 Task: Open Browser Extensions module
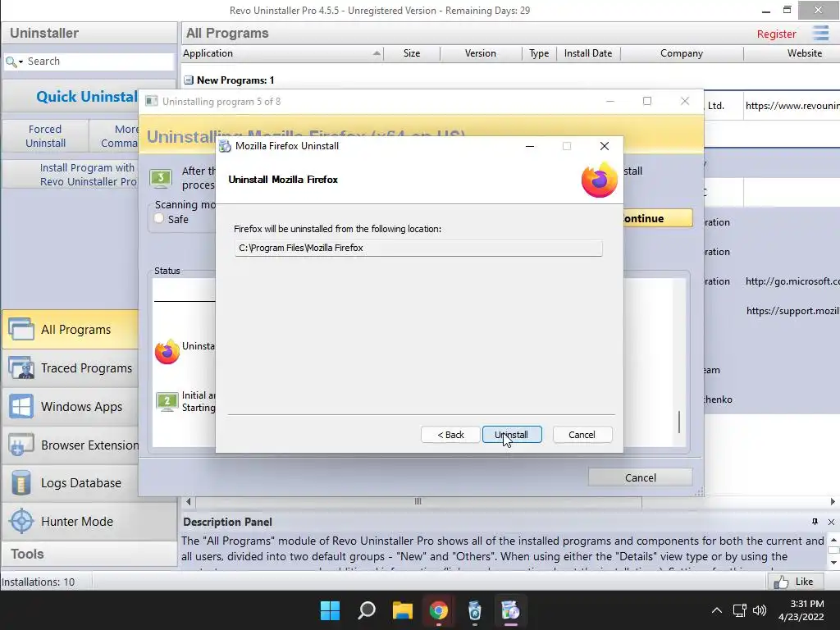(89, 445)
